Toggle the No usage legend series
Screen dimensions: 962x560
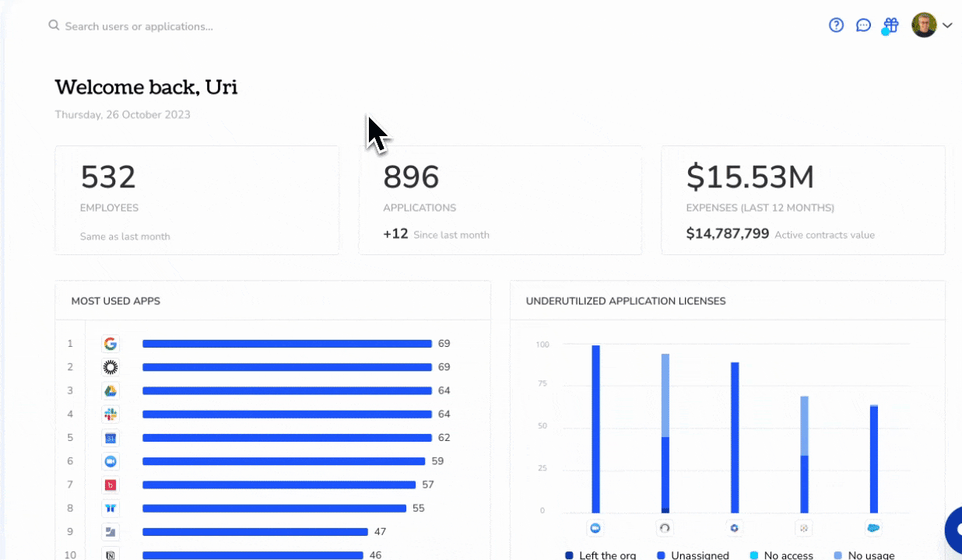pos(865,555)
